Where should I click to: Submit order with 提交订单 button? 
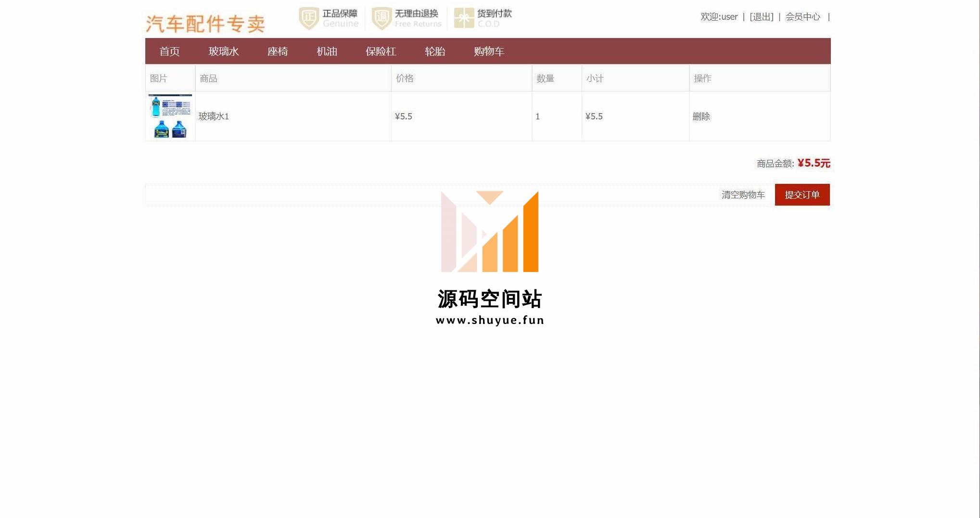coord(802,194)
